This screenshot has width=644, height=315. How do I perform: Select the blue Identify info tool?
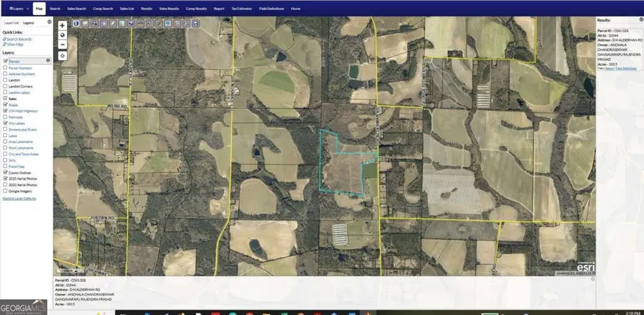pos(76,23)
